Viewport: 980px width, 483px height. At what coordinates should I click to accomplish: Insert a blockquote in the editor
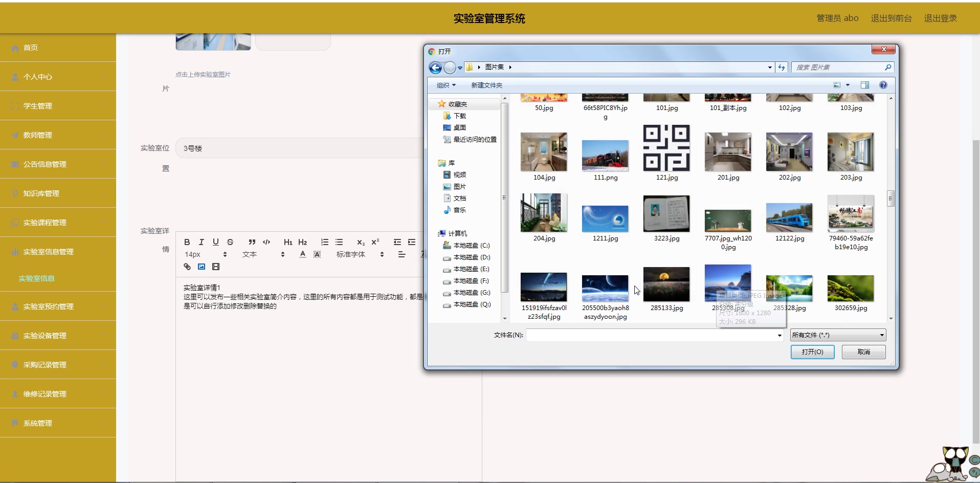point(252,242)
